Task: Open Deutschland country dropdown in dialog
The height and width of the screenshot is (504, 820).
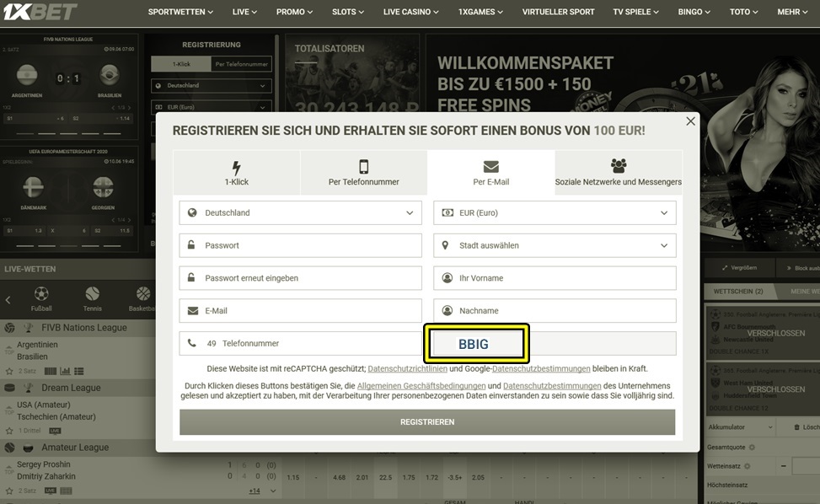Action: coord(300,212)
